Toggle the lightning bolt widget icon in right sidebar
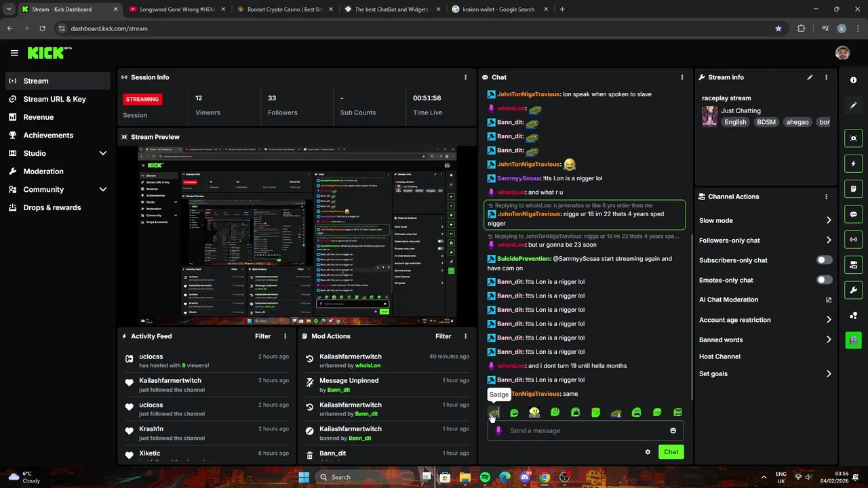This screenshot has height=488, width=868. point(853,163)
